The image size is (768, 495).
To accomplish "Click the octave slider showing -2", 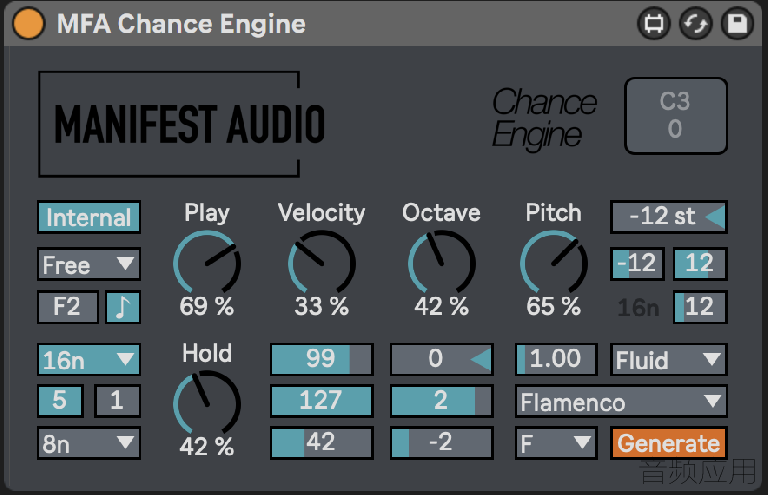I will tap(441, 443).
